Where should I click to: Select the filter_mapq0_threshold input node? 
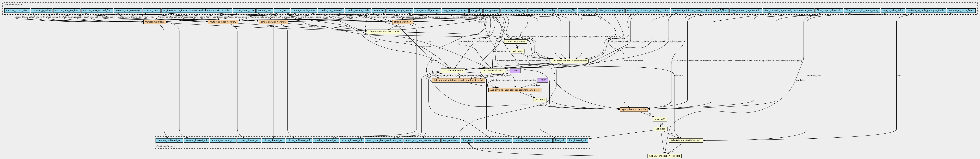point(829,11)
